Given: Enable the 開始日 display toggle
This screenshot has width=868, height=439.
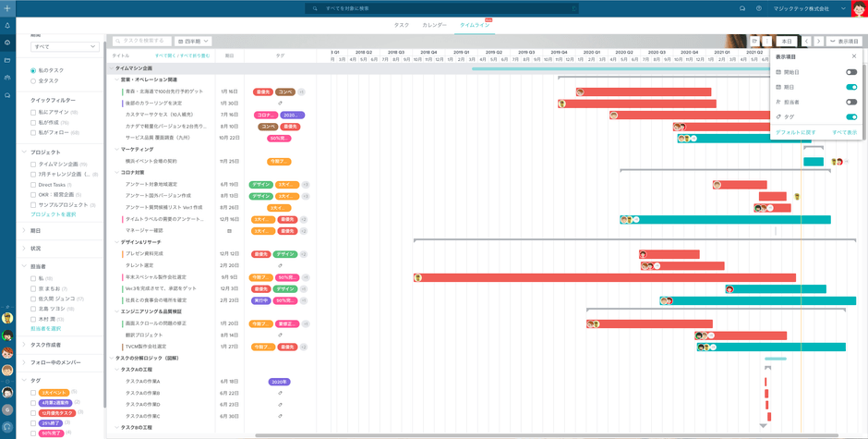Looking at the screenshot, I should pyautogui.click(x=850, y=72).
